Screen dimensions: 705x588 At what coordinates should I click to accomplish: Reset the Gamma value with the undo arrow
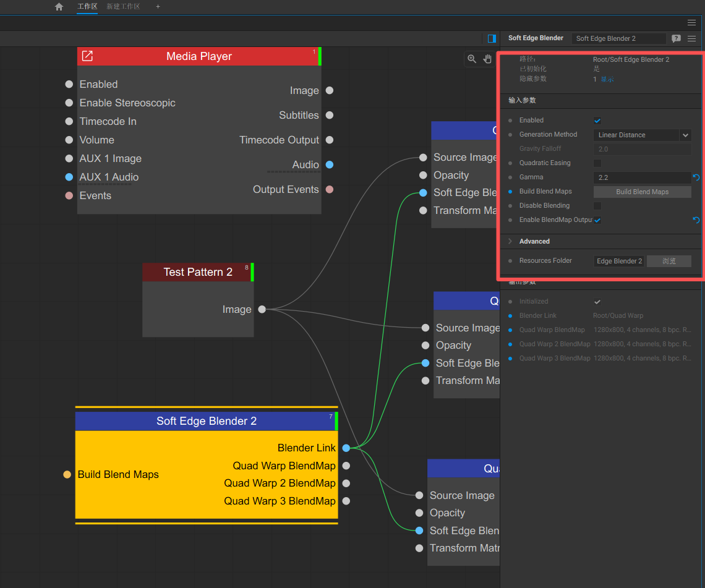point(696,177)
